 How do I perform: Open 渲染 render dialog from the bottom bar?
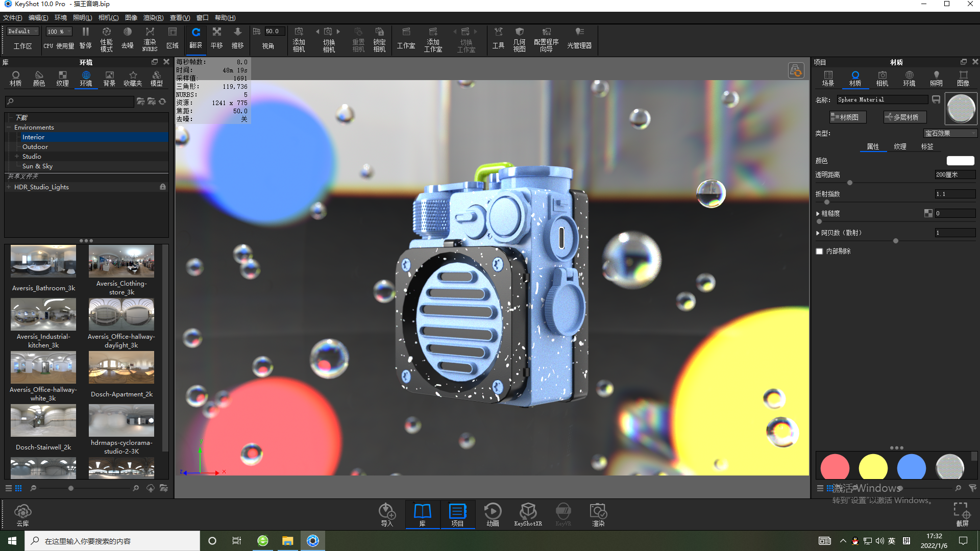[598, 514]
